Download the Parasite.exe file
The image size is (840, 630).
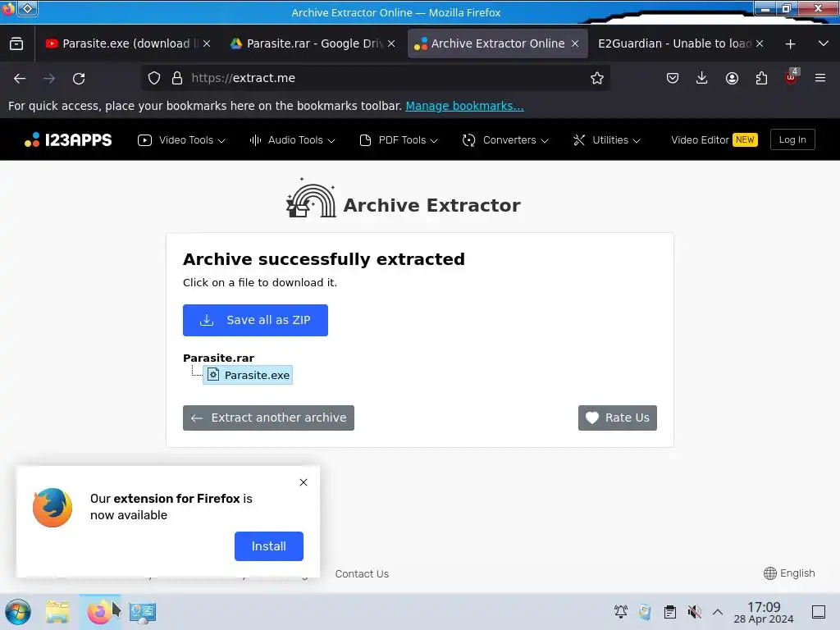[248, 375]
